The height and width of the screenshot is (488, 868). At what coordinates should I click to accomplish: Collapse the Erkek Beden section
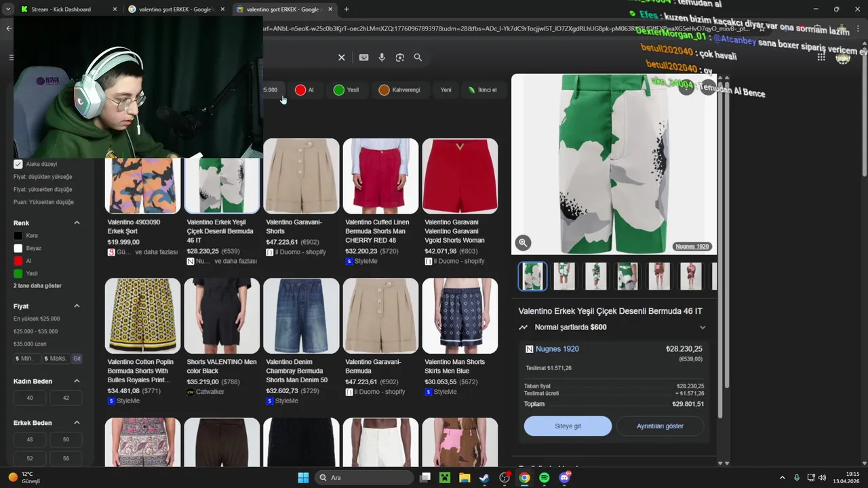[77, 423]
